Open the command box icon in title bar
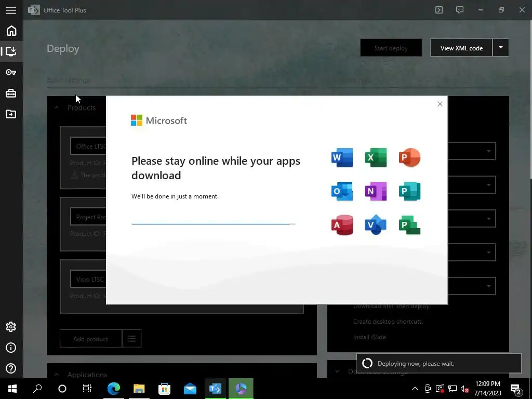The image size is (532, 399). tap(439, 10)
